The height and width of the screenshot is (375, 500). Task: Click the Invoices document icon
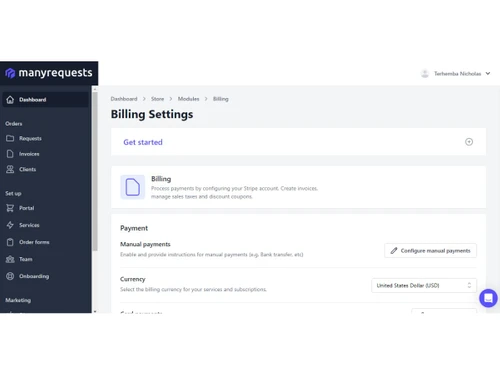point(10,154)
